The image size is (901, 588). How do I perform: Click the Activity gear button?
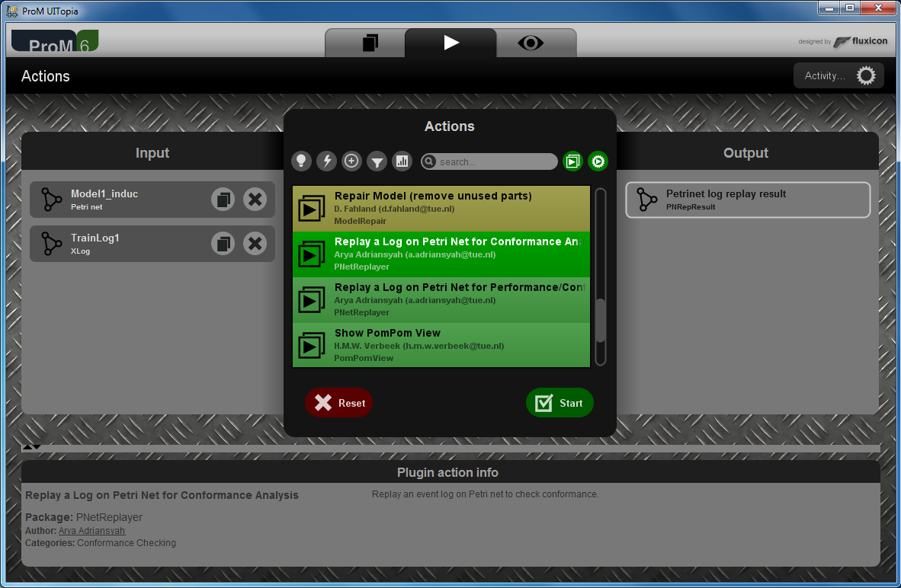click(838, 76)
